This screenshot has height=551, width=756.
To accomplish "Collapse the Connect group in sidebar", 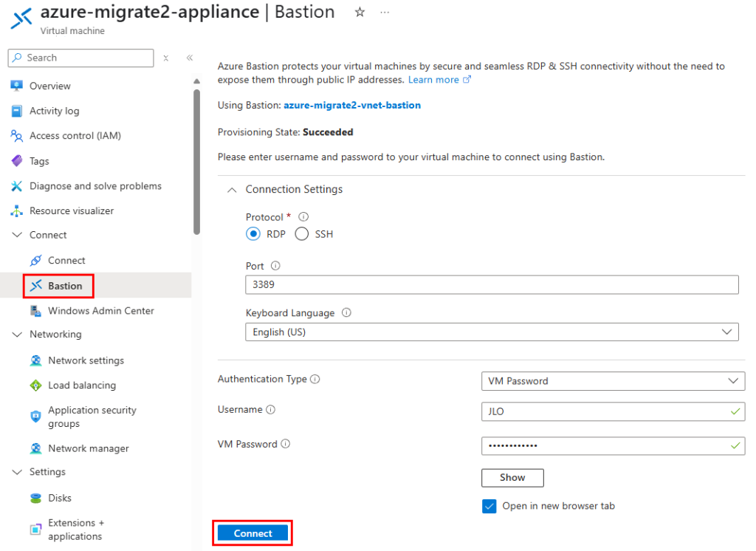I will tap(17, 235).
